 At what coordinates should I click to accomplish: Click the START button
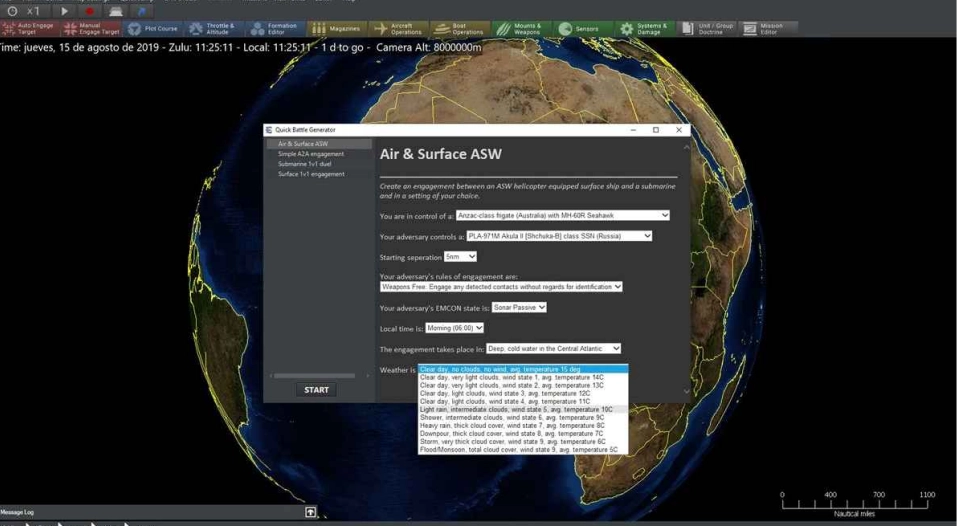point(316,390)
